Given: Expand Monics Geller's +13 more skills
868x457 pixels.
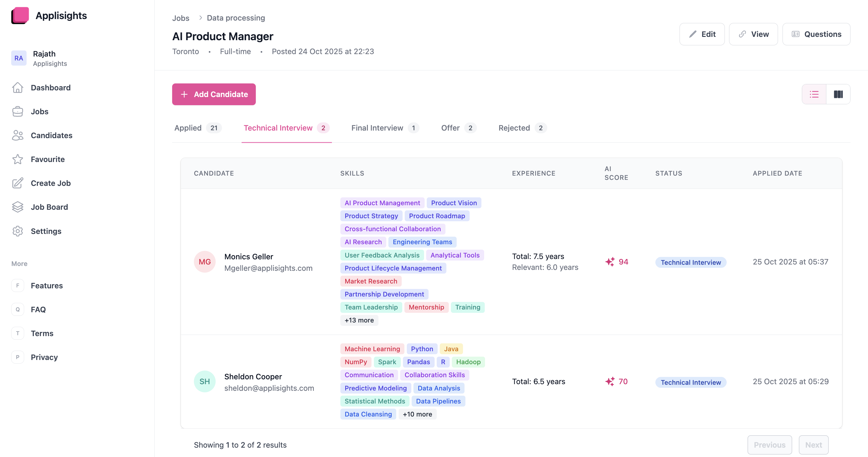Looking at the screenshot, I should pos(359,320).
